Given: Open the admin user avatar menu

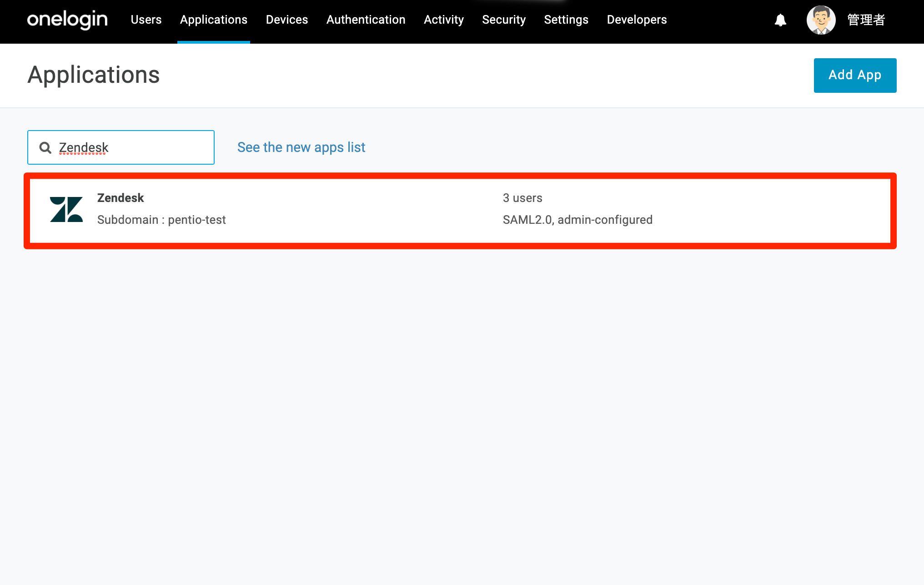Looking at the screenshot, I should tap(821, 20).
